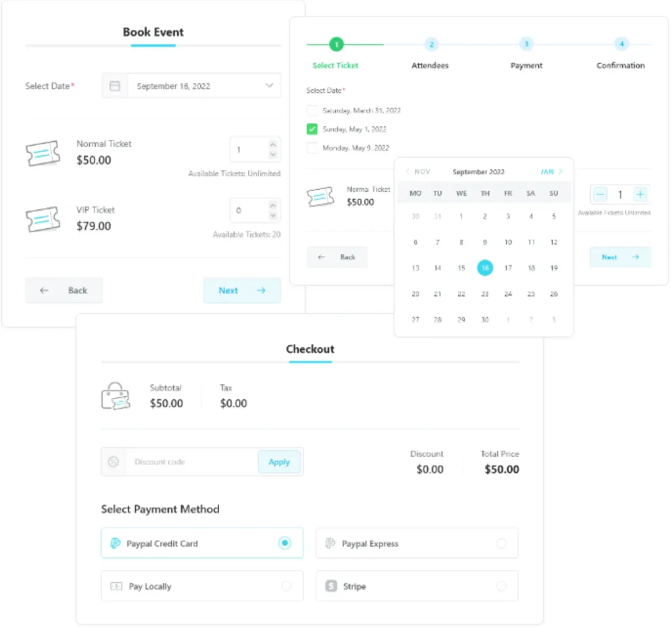Viewport: 672px width, 627px height.
Task: Click the calendar icon in Select Date field
Action: [x=115, y=85]
